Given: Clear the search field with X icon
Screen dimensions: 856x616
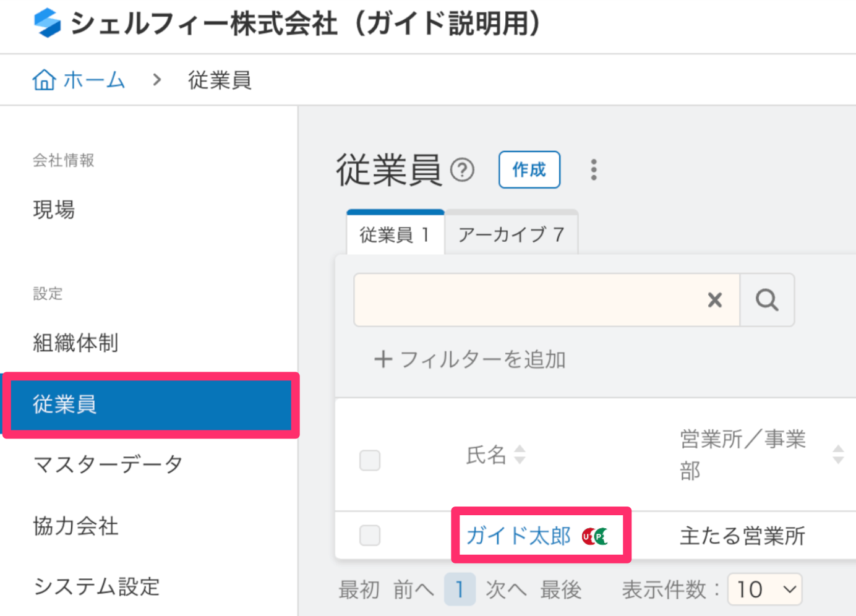Looking at the screenshot, I should [715, 300].
